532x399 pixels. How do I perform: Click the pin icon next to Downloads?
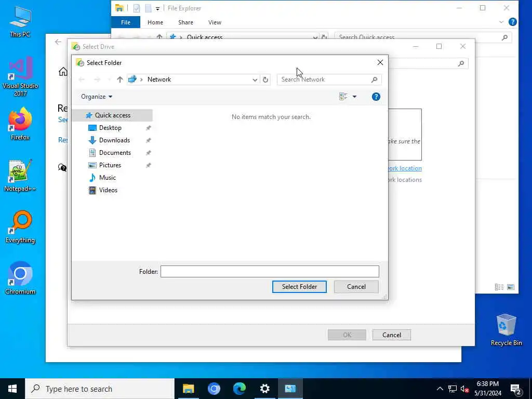click(x=148, y=140)
